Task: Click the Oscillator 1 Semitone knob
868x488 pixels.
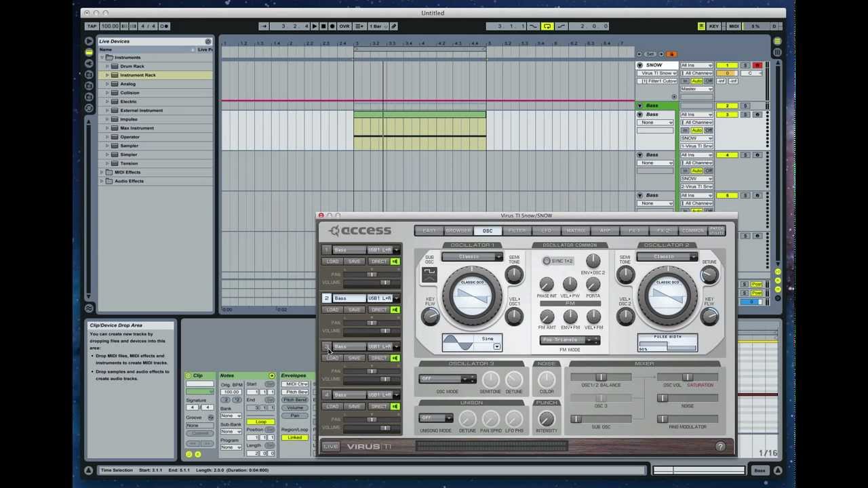Action: point(514,274)
